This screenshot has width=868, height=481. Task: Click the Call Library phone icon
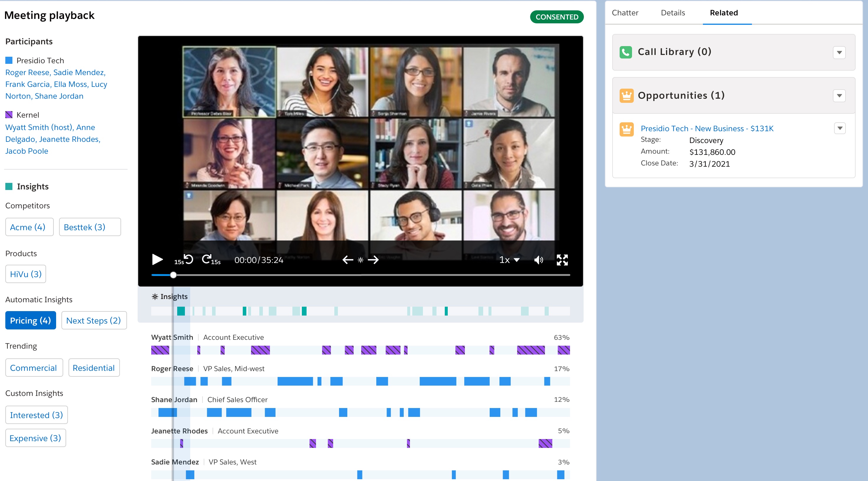point(626,52)
